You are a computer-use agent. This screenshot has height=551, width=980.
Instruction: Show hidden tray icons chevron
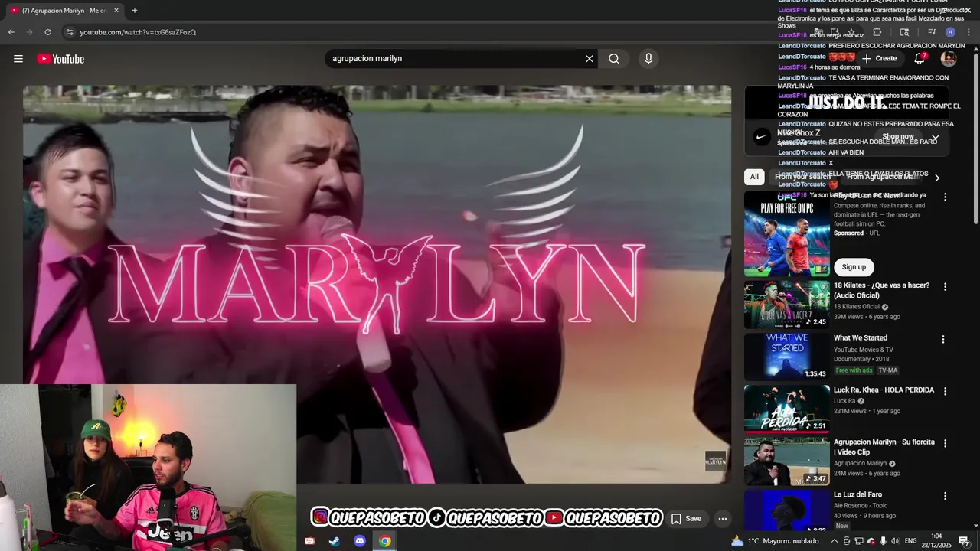pyautogui.click(x=835, y=541)
